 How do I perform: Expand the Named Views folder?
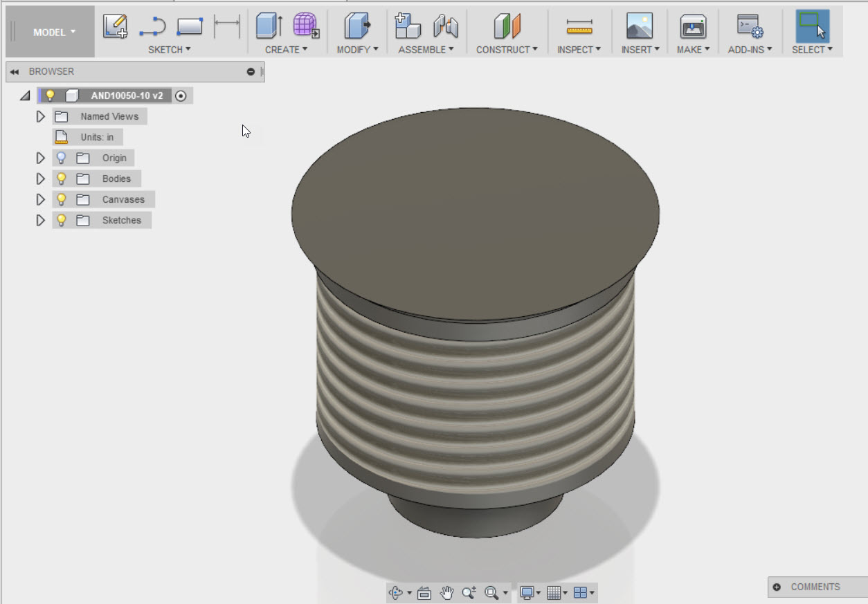[40, 116]
